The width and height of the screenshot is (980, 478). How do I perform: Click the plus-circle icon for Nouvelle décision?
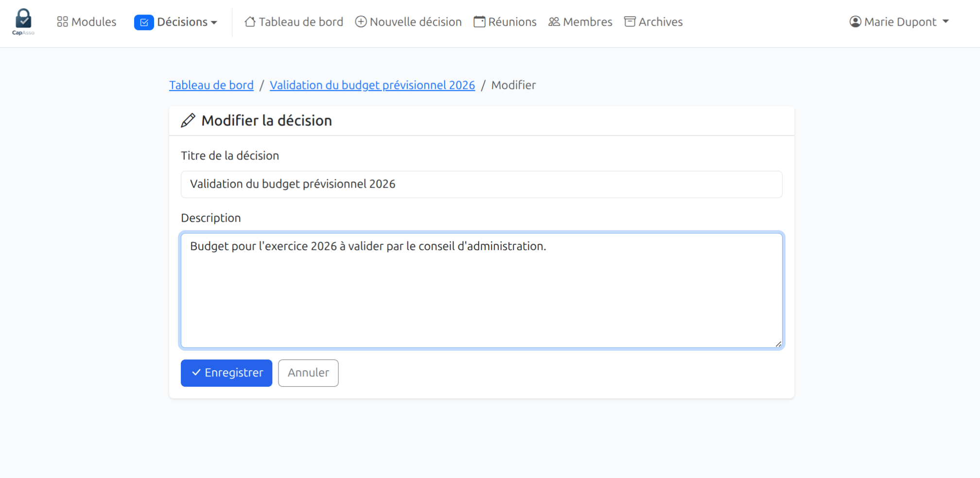pyautogui.click(x=361, y=22)
